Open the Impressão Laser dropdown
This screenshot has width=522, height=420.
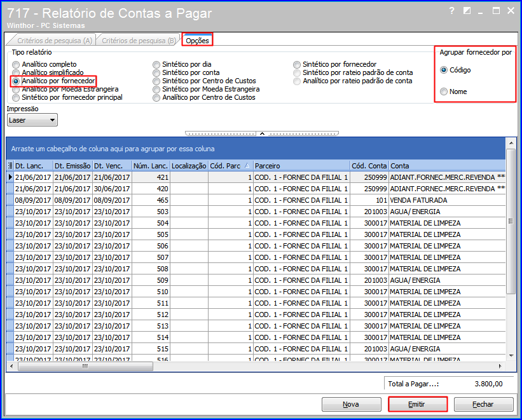click(32, 120)
